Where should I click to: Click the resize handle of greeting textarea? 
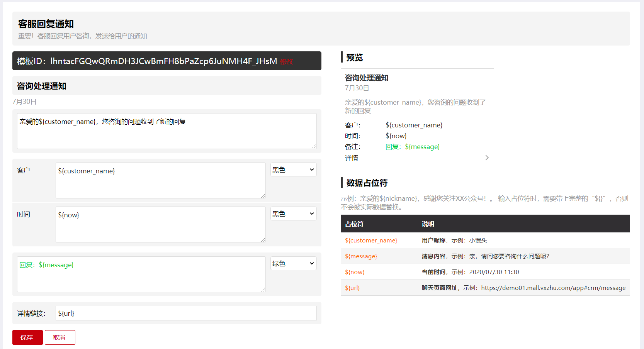[x=314, y=146]
